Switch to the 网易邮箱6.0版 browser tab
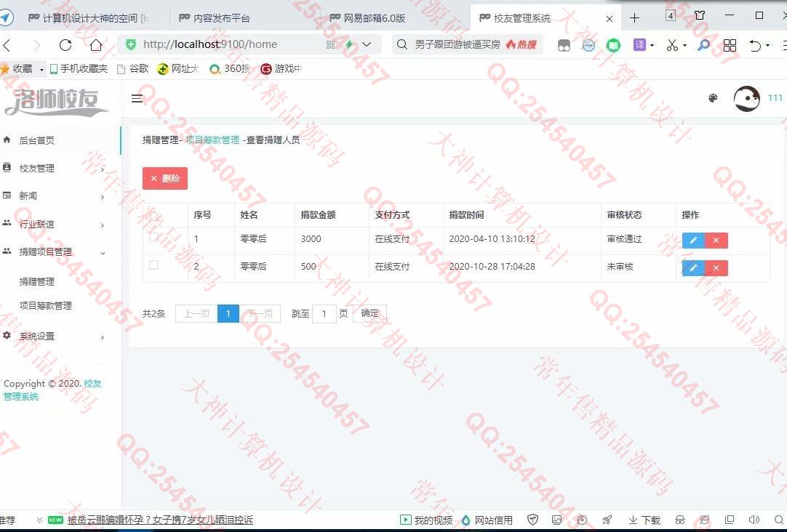 point(374,19)
